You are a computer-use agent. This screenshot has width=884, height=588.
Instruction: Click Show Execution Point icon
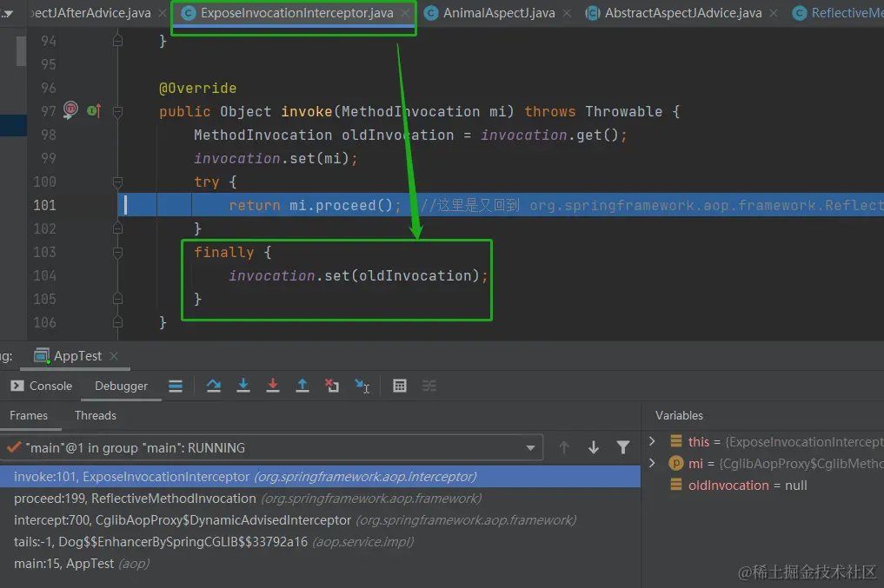176,386
